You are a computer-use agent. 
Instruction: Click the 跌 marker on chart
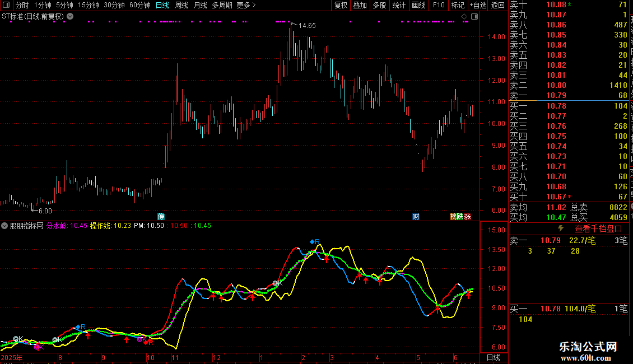coord(460,216)
